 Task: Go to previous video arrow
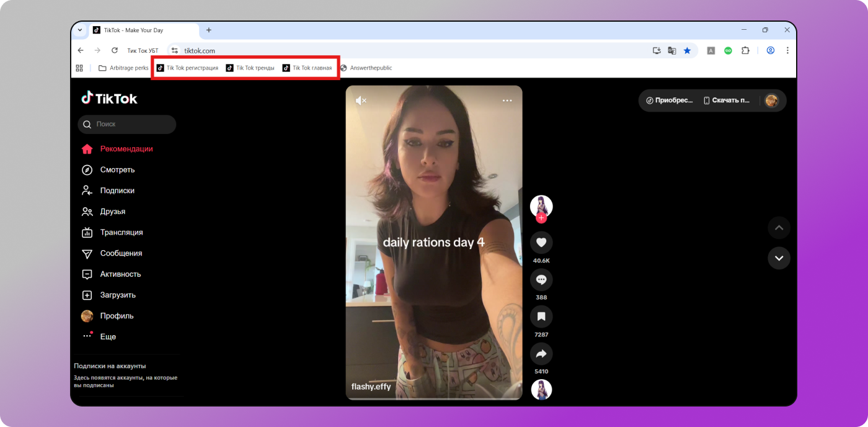tap(779, 228)
